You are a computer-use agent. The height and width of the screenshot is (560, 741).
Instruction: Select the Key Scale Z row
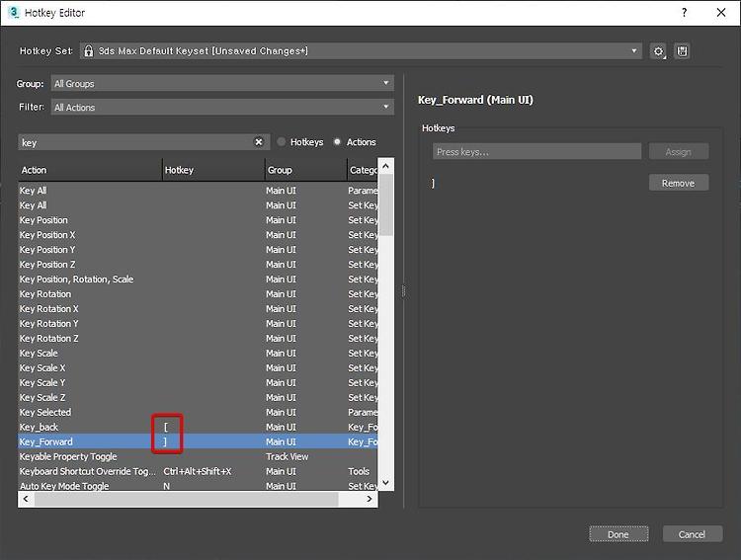pos(198,397)
